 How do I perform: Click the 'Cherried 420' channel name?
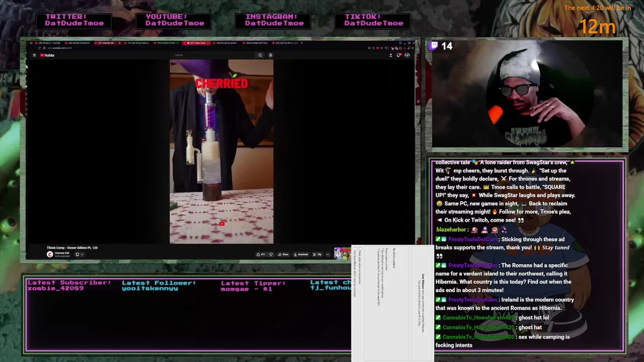click(62, 253)
